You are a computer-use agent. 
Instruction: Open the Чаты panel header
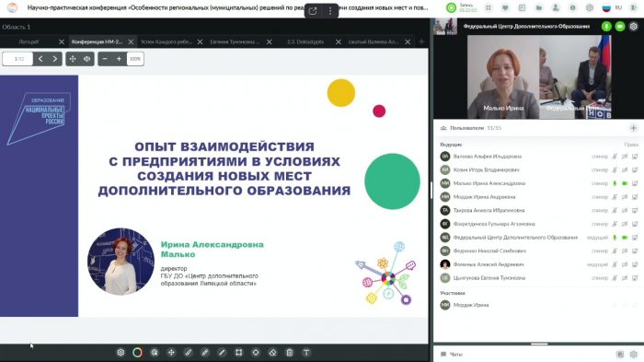pyautogui.click(x=456, y=355)
